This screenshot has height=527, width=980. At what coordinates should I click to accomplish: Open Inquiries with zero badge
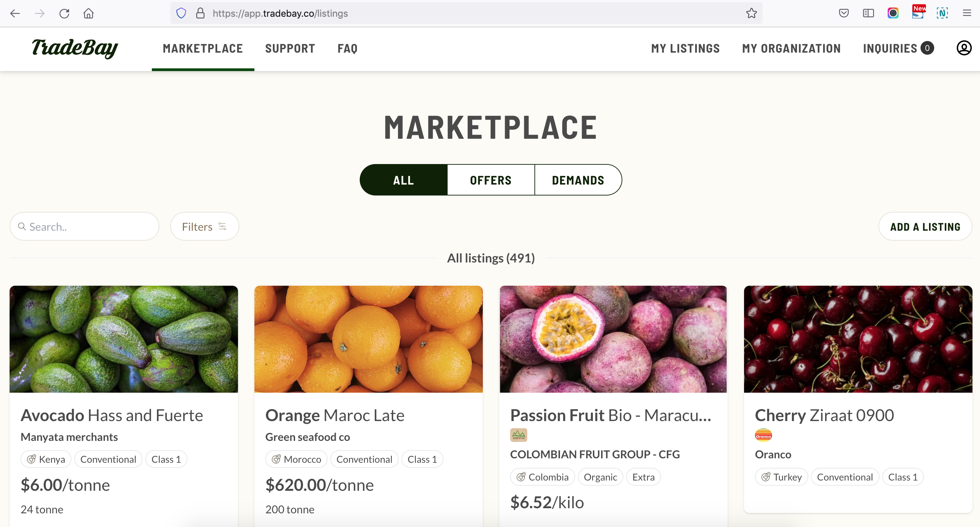tap(898, 48)
